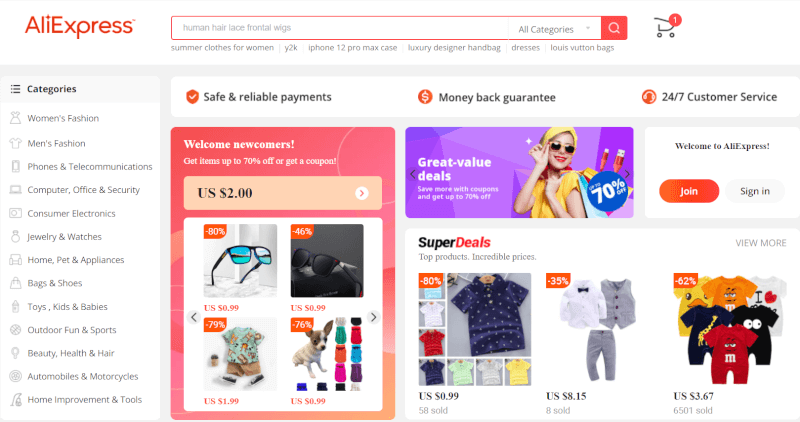
Task: Click the search magnifier button
Action: tap(614, 28)
